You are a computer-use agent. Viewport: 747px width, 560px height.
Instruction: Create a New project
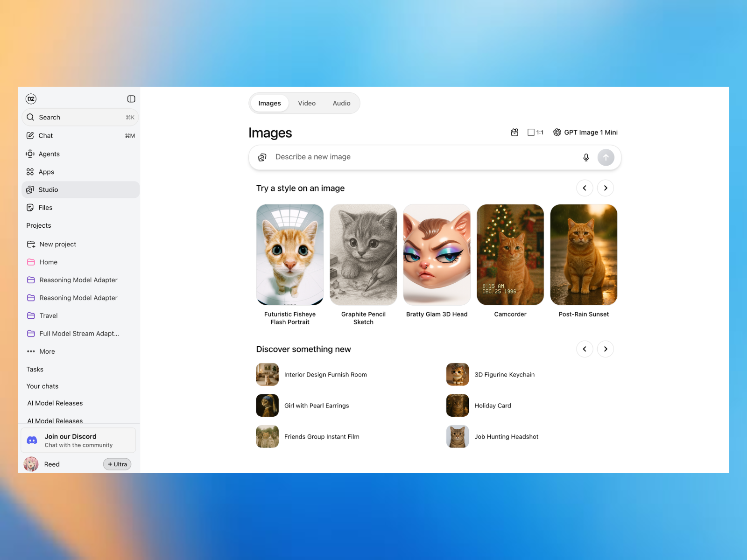click(57, 244)
